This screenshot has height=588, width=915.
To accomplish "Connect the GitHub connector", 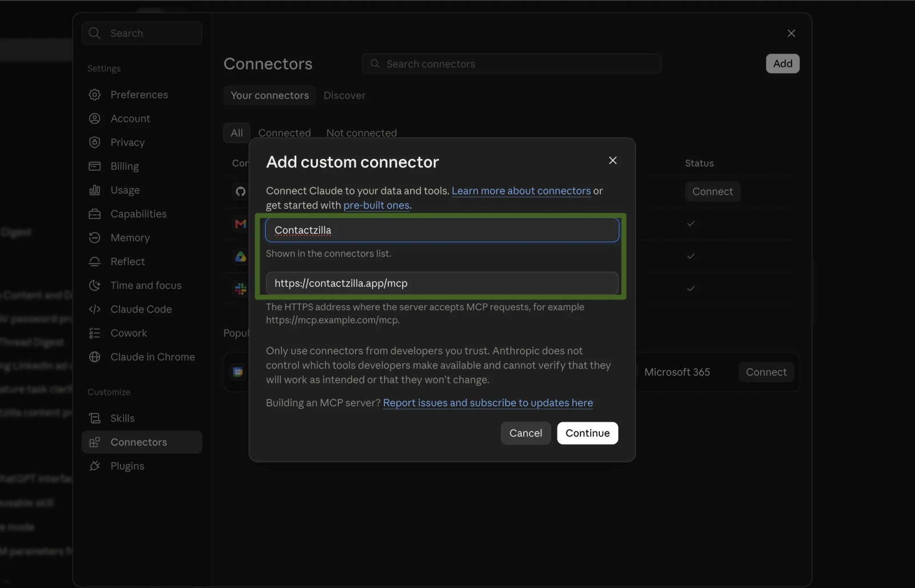I will pos(713,191).
